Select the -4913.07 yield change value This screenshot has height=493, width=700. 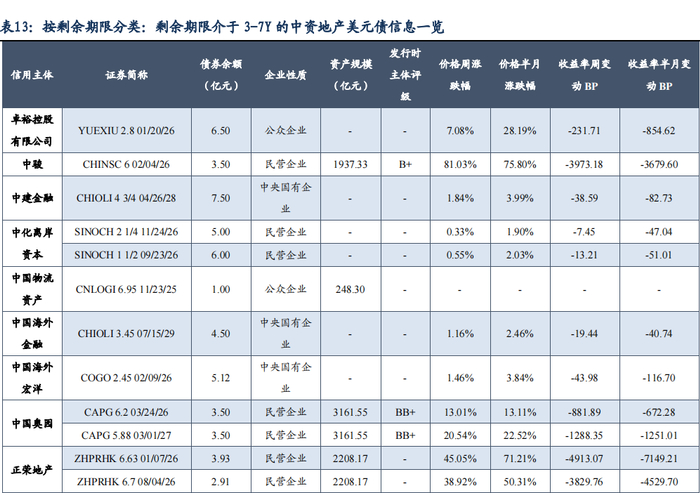[x=584, y=459]
